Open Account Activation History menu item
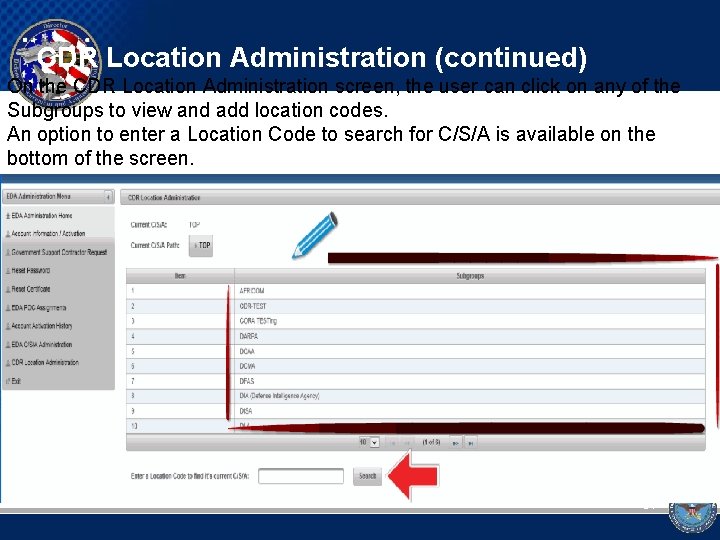Viewport: 720px width, 540px height. click(x=42, y=326)
